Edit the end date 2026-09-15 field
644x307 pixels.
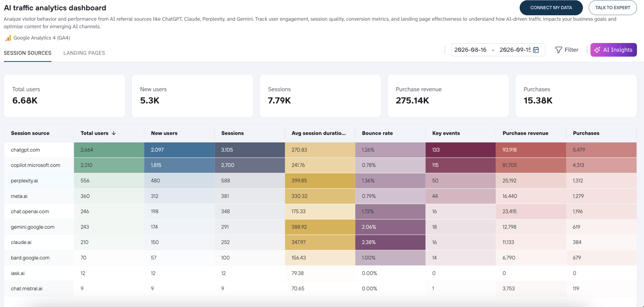515,50
